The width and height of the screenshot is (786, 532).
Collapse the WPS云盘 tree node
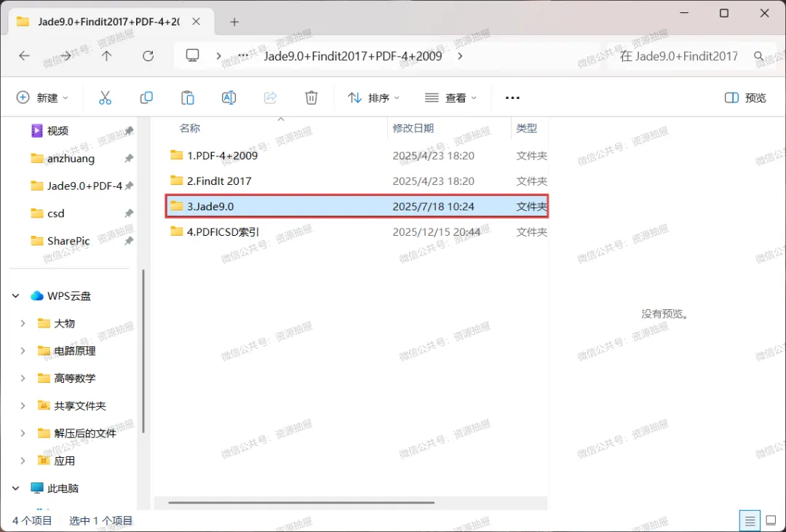[16, 295]
